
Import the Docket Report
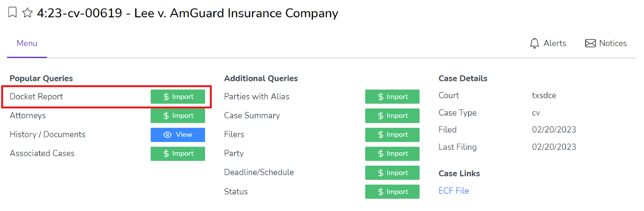(x=178, y=97)
